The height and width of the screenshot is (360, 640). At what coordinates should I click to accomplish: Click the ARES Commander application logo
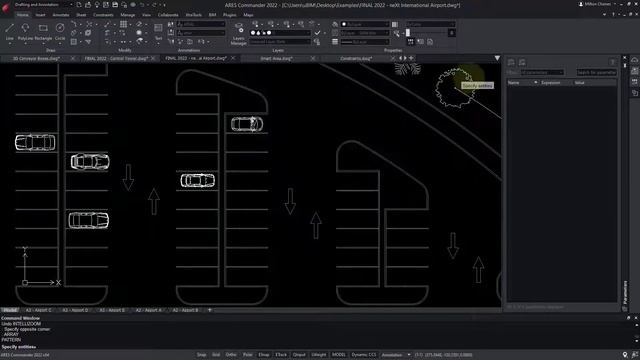(x=5, y=7)
